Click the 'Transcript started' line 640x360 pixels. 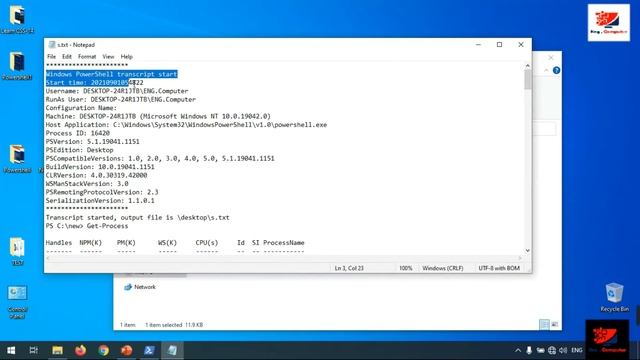138,218
